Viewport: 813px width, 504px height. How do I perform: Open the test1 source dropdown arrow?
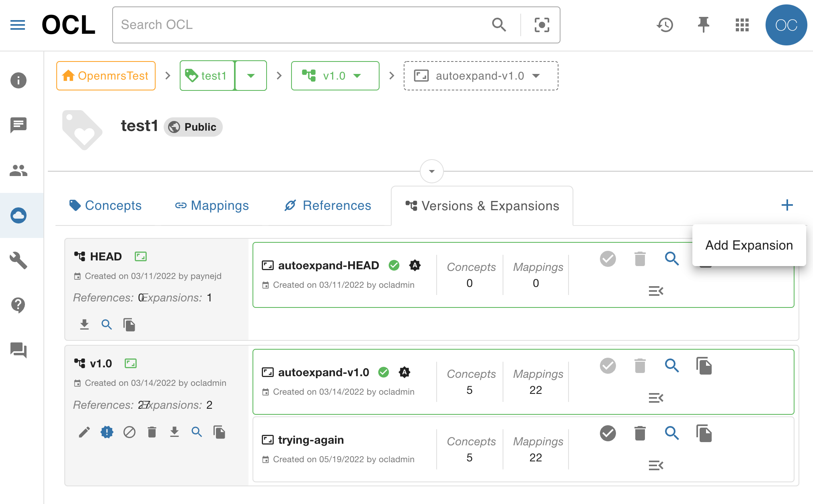251,76
